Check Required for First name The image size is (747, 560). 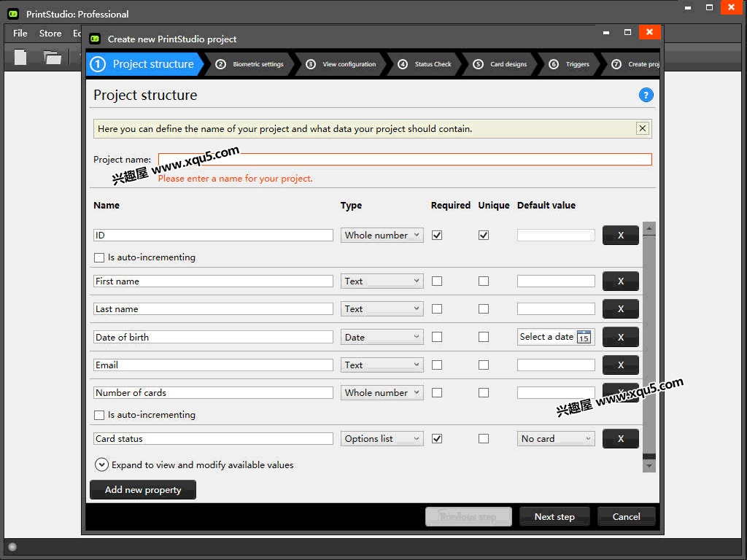tap(437, 281)
